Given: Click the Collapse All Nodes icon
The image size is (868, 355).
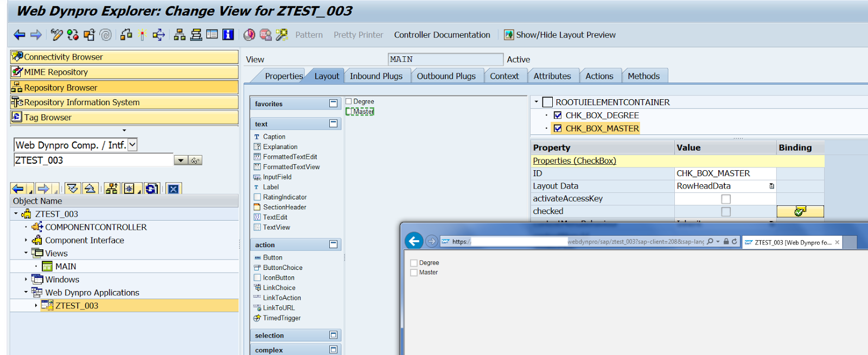Looking at the screenshot, I should [91, 189].
